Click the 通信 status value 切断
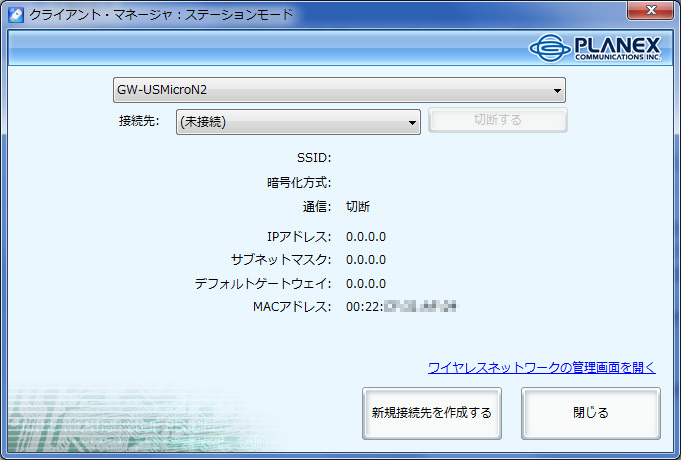 coord(358,206)
